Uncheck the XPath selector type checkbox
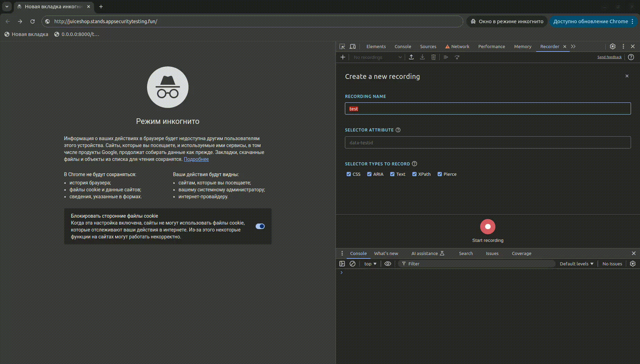The width and height of the screenshot is (640, 364). (414, 174)
